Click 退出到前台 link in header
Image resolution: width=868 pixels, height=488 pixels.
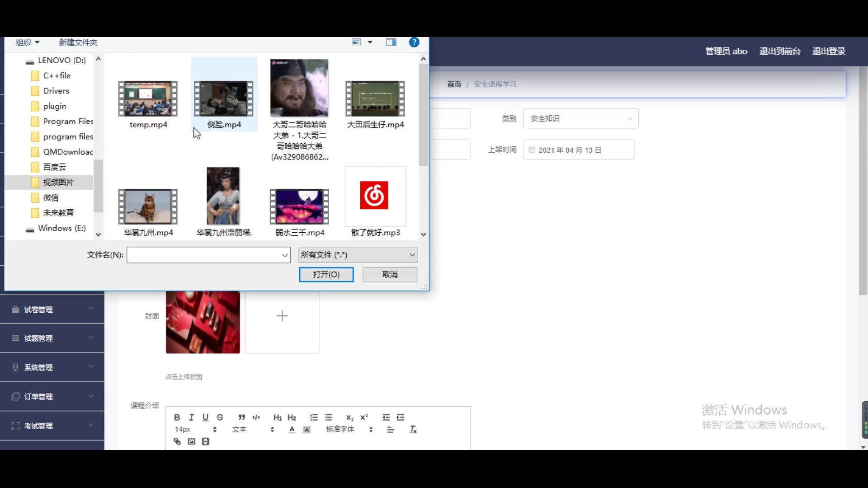(x=780, y=51)
